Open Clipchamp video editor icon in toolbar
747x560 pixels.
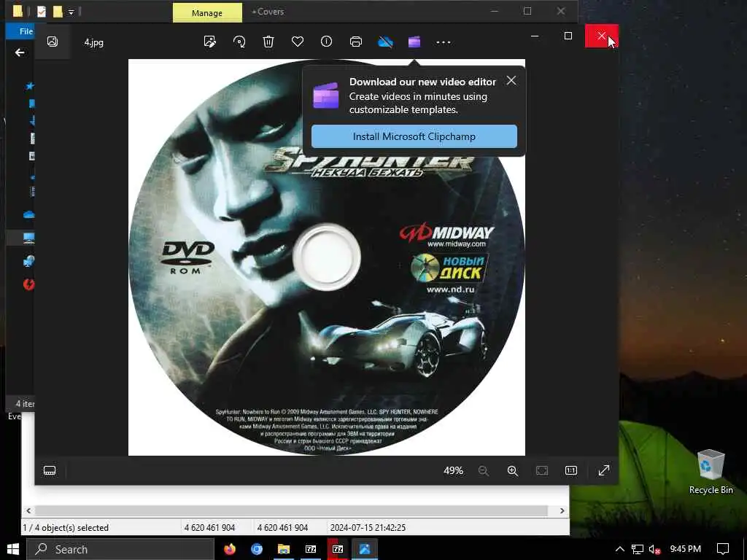414,42
